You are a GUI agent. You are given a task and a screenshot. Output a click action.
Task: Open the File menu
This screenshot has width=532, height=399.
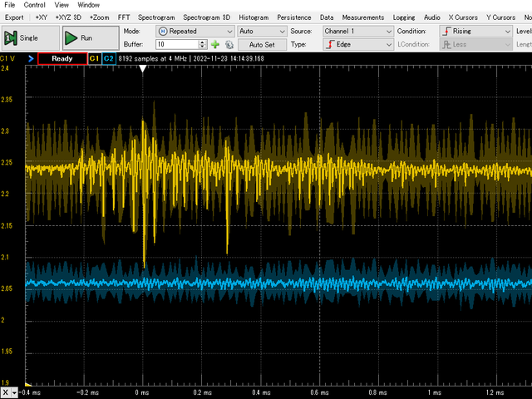pos(9,5)
